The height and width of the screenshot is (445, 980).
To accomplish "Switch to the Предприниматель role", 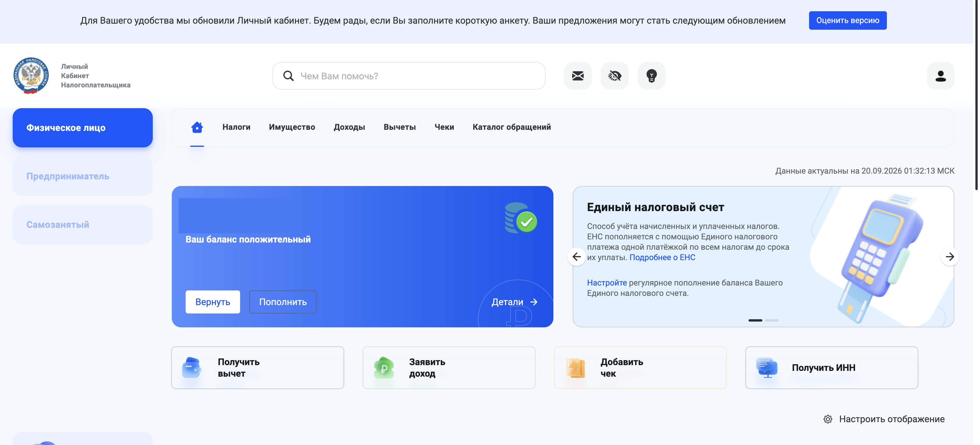I will pos(82,176).
